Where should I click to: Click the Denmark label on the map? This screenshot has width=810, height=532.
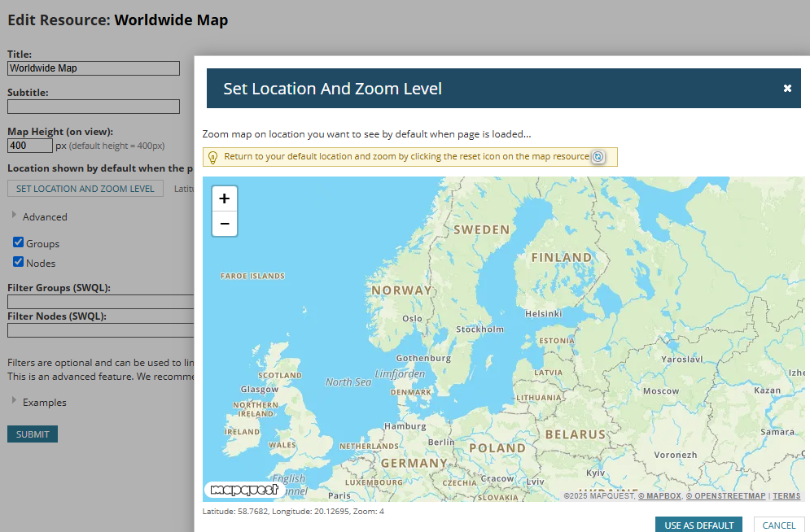tap(410, 392)
